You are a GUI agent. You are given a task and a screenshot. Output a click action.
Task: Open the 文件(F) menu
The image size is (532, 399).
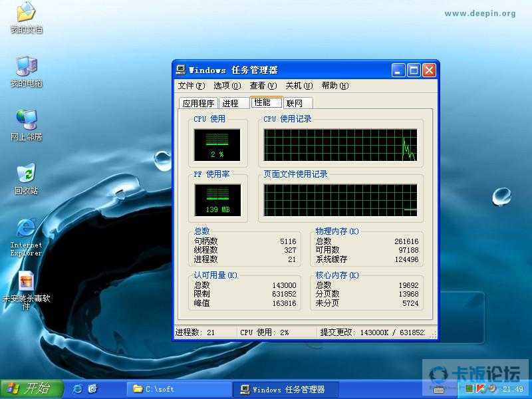(192, 86)
